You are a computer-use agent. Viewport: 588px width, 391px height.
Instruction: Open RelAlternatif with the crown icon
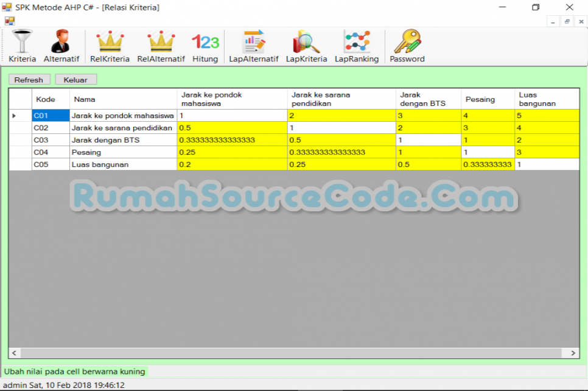pyautogui.click(x=161, y=46)
